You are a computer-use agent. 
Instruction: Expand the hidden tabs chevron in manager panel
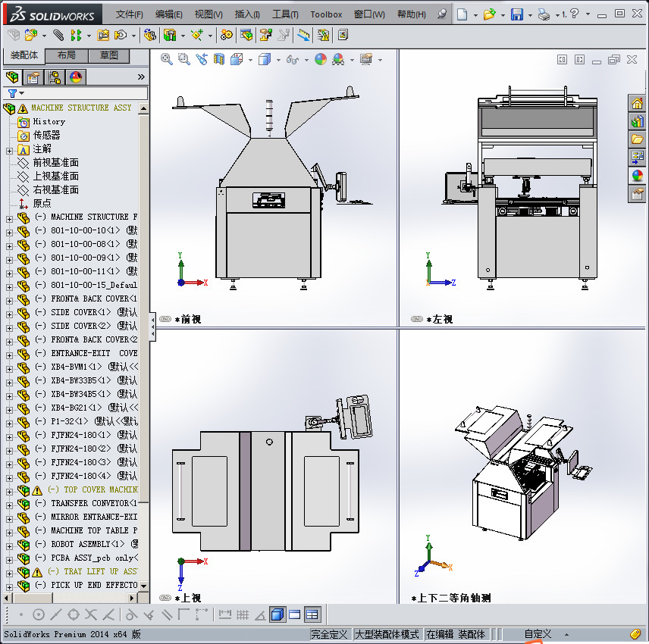point(141,77)
